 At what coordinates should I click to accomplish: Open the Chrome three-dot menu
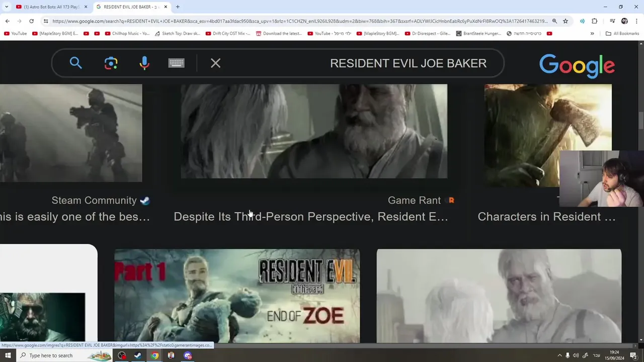coord(636,21)
